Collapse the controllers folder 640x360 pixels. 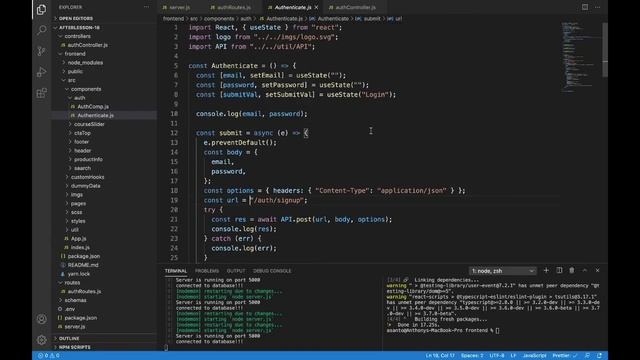[x=77, y=36]
